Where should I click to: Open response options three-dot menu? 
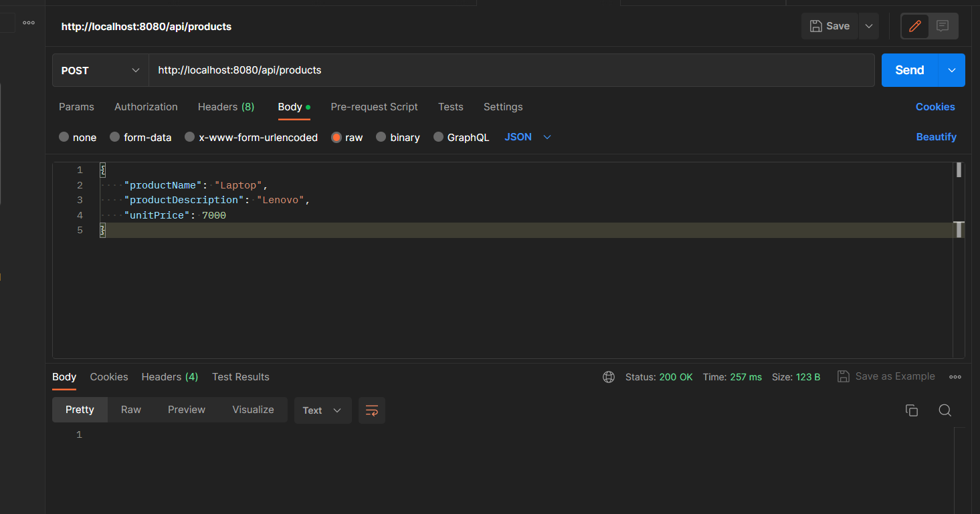click(955, 376)
